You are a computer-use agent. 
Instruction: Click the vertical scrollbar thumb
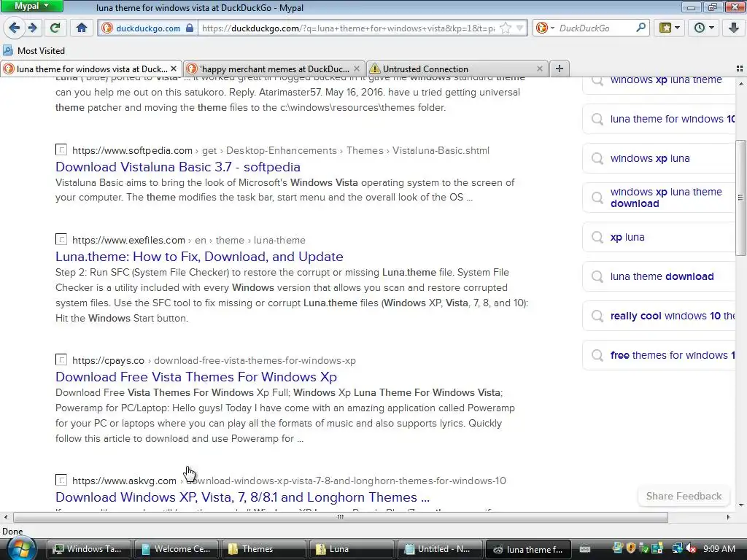click(741, 198)
